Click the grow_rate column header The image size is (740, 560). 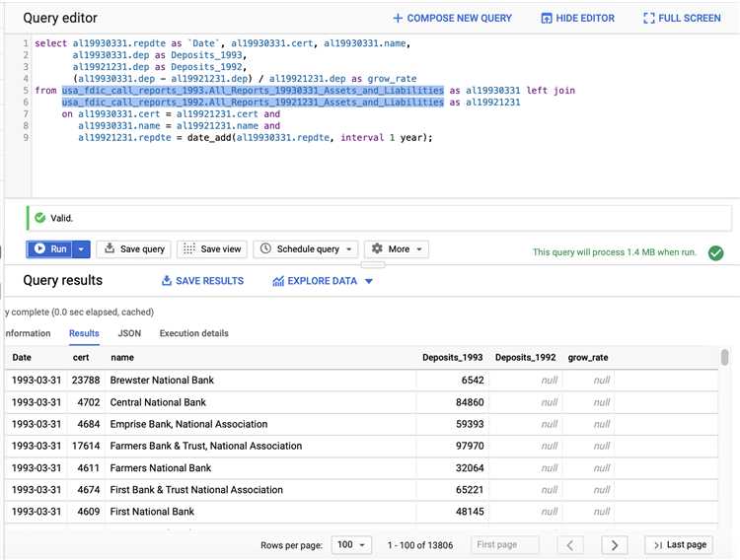588,357
